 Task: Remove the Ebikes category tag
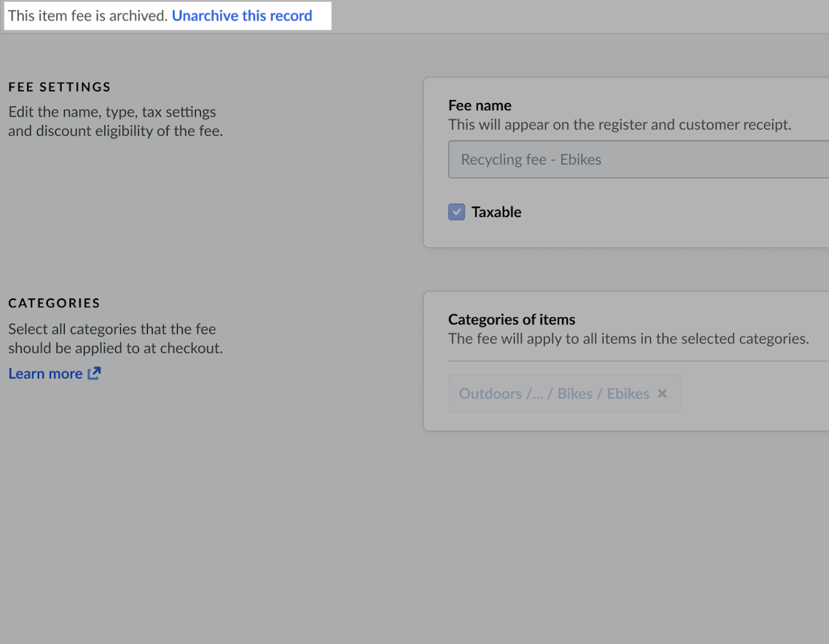coord(662,394)
